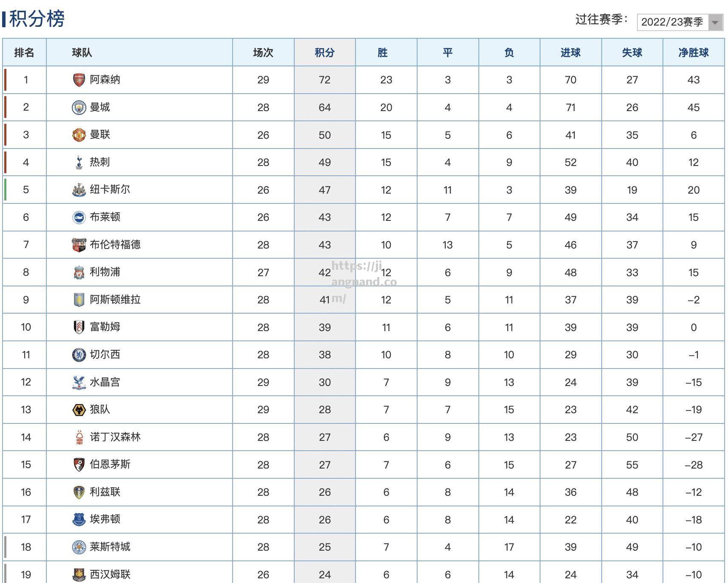The width and height of the screenshot is (728, 583).
Task: Click the Brighton (布莱顿) crest icon
Action: (x=79, y=217)
